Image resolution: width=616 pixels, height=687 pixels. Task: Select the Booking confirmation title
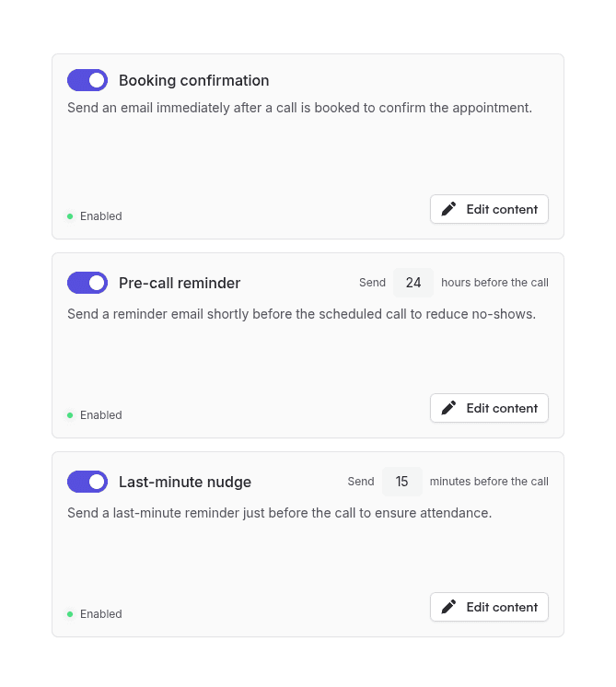(x=193, y=81)
